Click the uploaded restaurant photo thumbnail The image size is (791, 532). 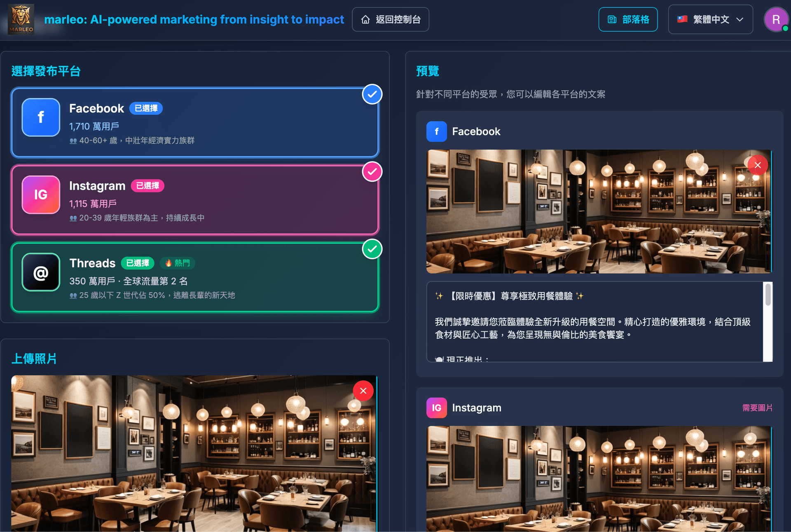coord(194,453)
